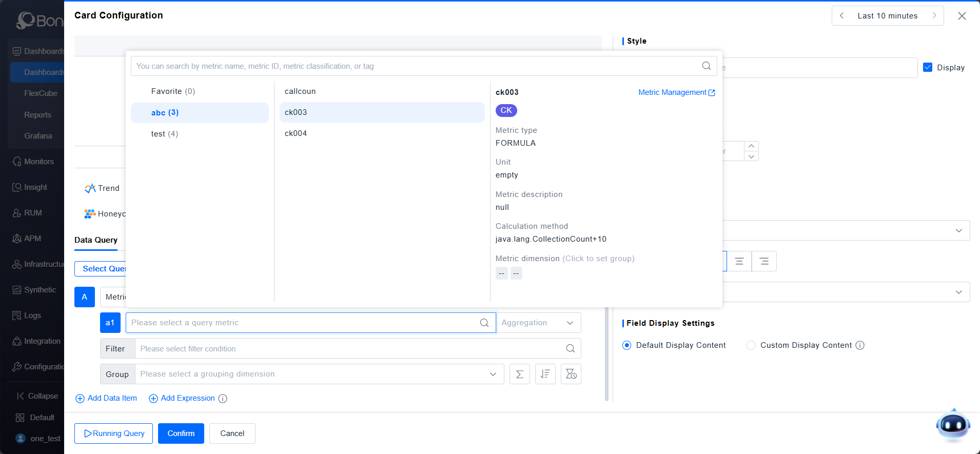Click the center align icon
This screenshot has width=980, height=454.
tap(739, 261)
